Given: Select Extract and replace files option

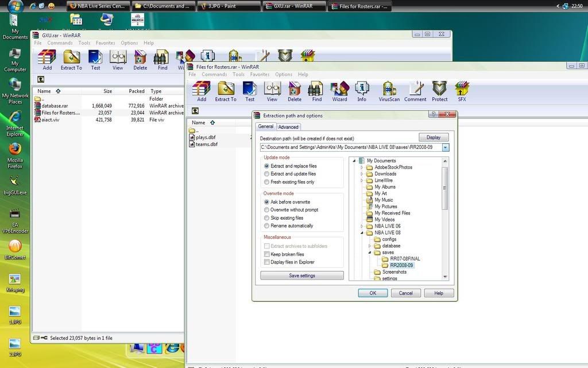Looking at the screenshot, I should click(290, 166).
